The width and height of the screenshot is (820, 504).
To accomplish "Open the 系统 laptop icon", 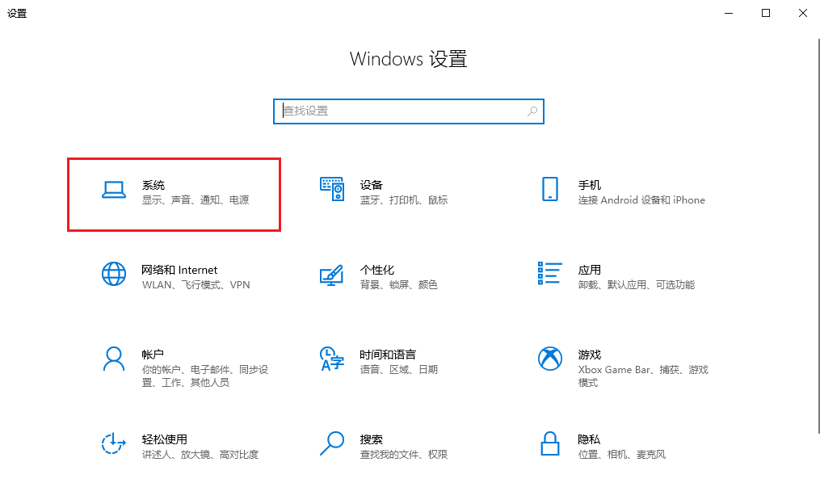I will [113, 190].
